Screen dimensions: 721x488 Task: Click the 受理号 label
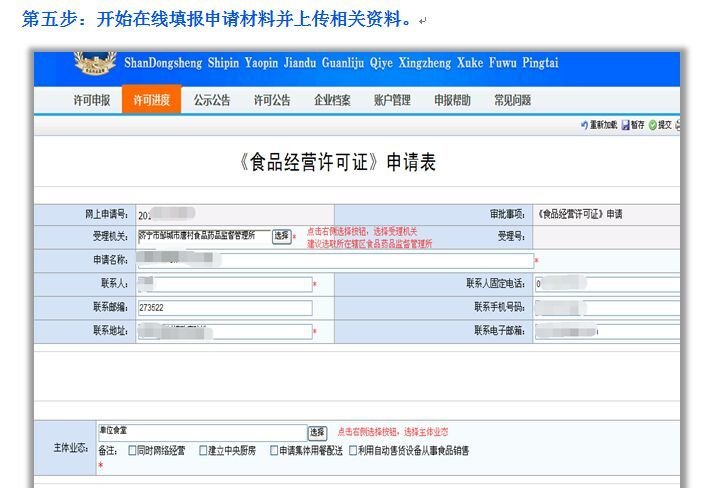(511, 236)
